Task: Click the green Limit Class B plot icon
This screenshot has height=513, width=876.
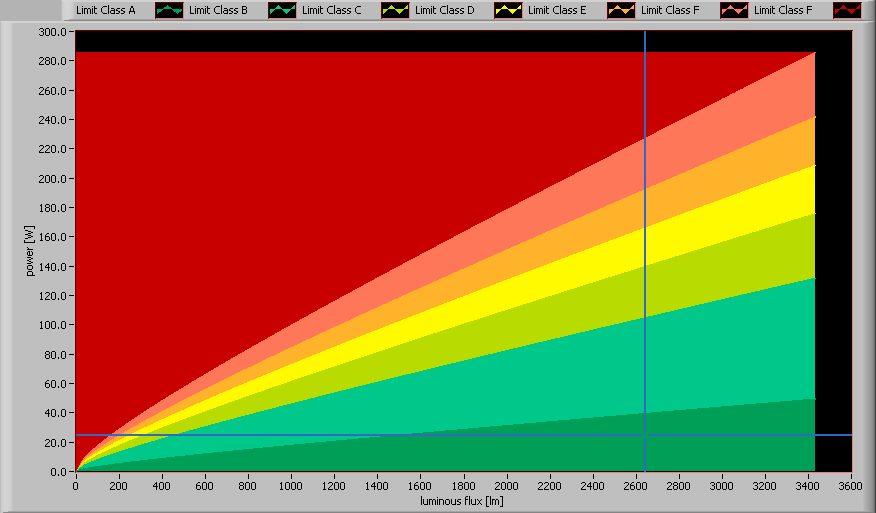Action: [x=283, y=10]
